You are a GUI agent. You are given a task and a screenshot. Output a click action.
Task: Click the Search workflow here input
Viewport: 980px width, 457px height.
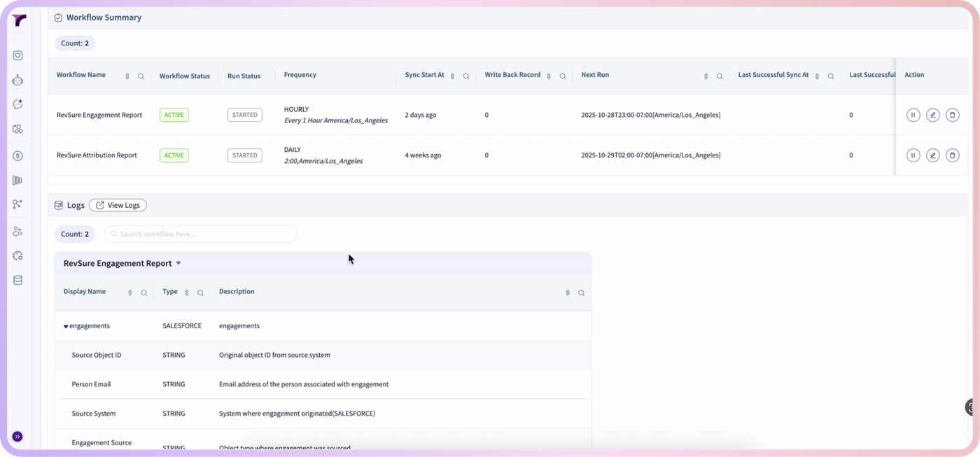point(200,234)
